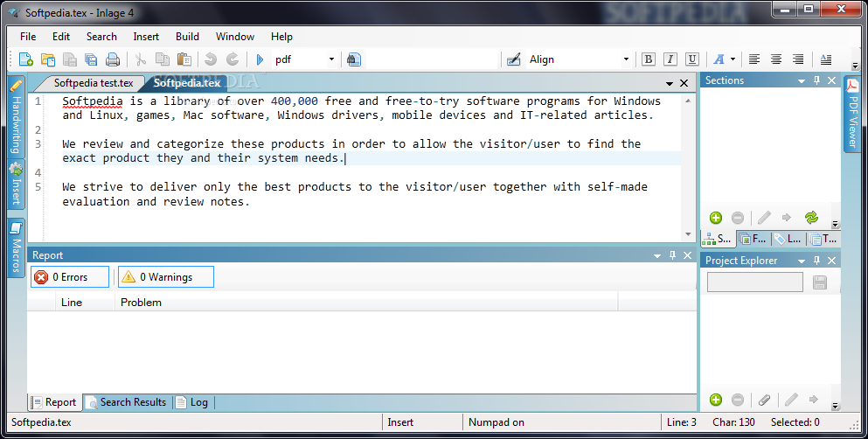Open the Window menu
Screen dimensions: 868x439
pyautogui.click(x=235, y=37)
